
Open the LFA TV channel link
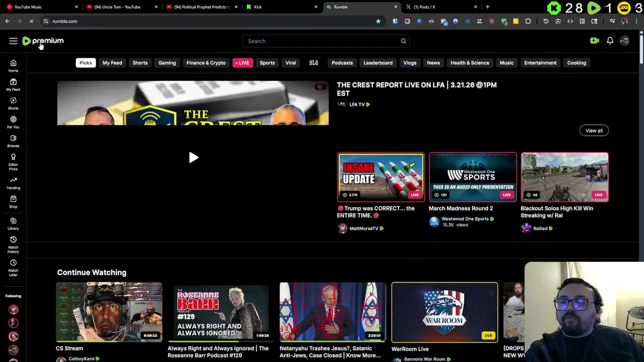click(x=357, y=105)
